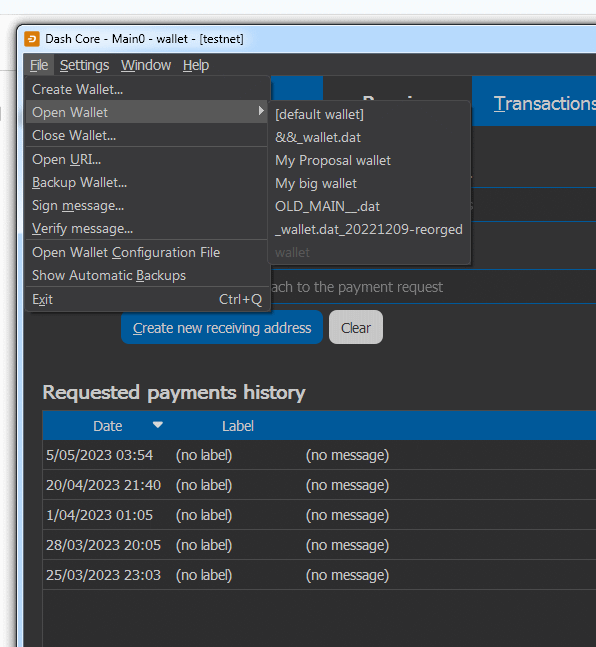Open the OLD_MAIN__.dat wallet
This screenshot has width=596, height=647.
(369, 206)
